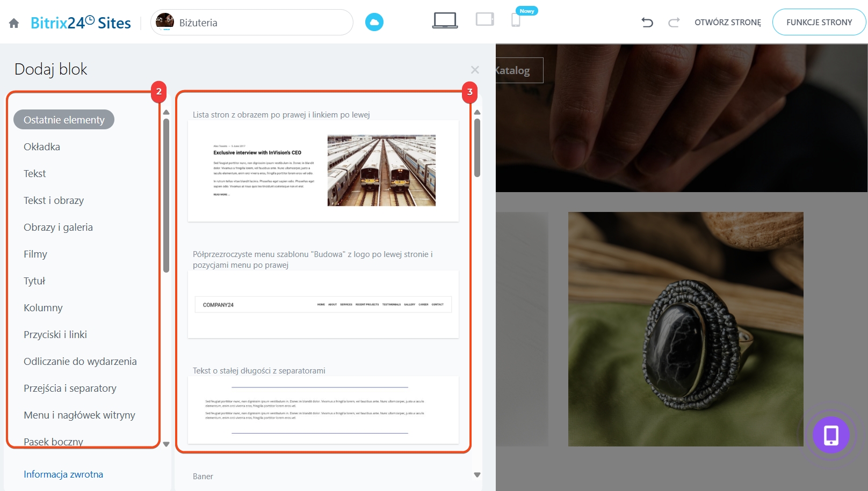
Task: Open Obrazy i galeria category
Action: coord(58,227)
